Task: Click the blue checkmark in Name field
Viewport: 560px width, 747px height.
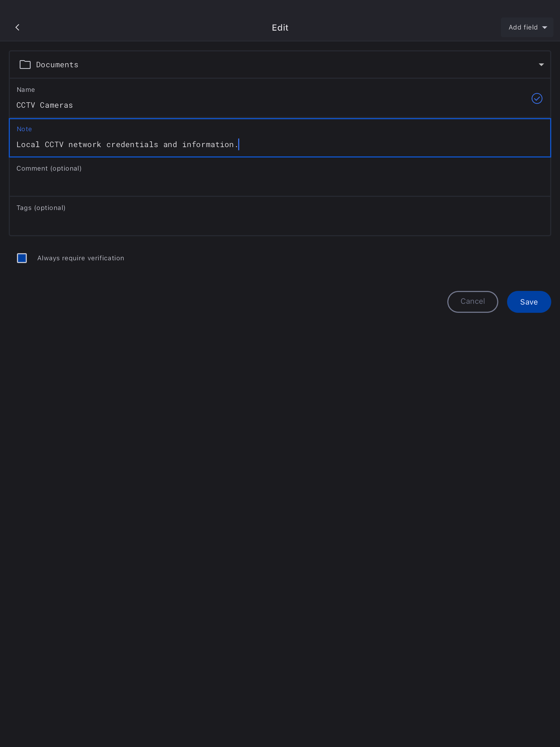Action: [537, 98]
